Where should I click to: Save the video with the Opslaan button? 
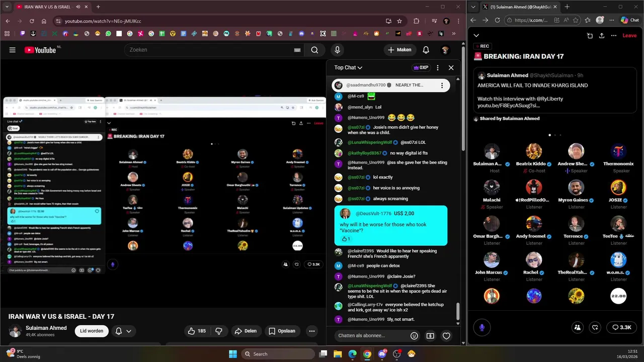point(282,331)
